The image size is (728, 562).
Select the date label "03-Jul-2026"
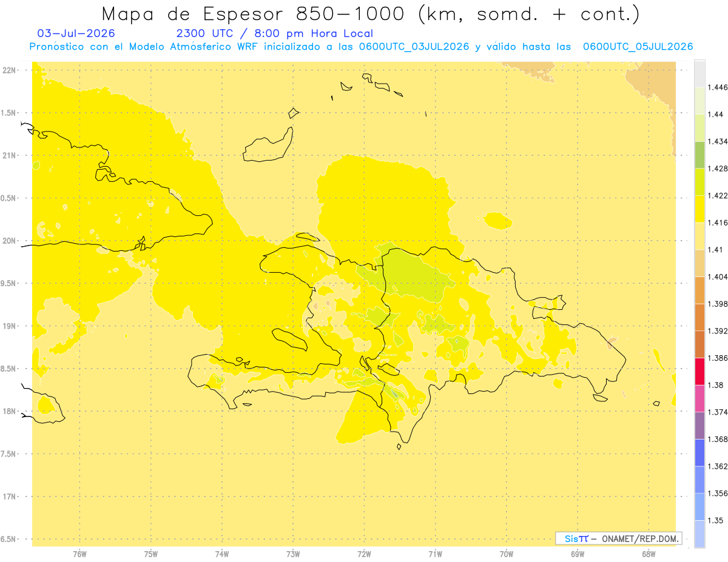point(76,33)
